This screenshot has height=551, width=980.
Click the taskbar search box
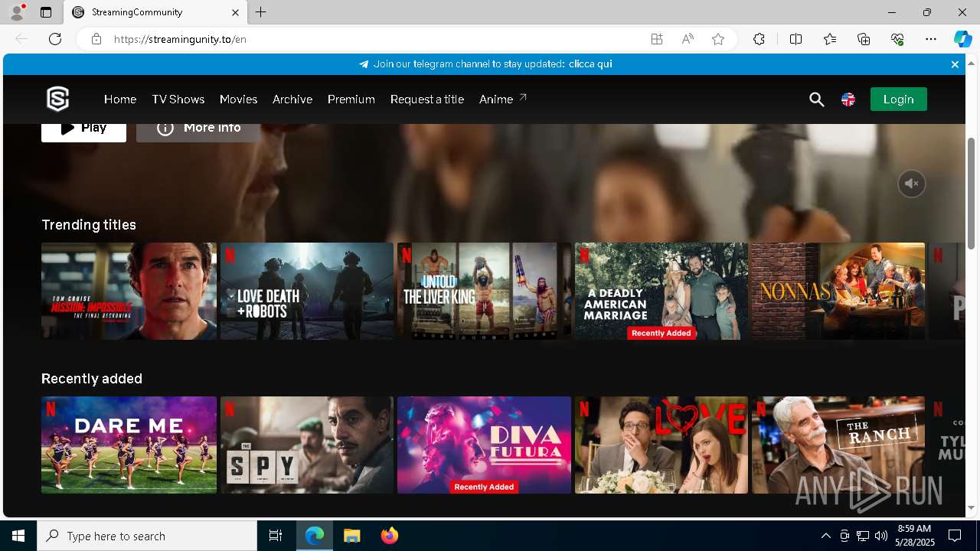(147, 536)
